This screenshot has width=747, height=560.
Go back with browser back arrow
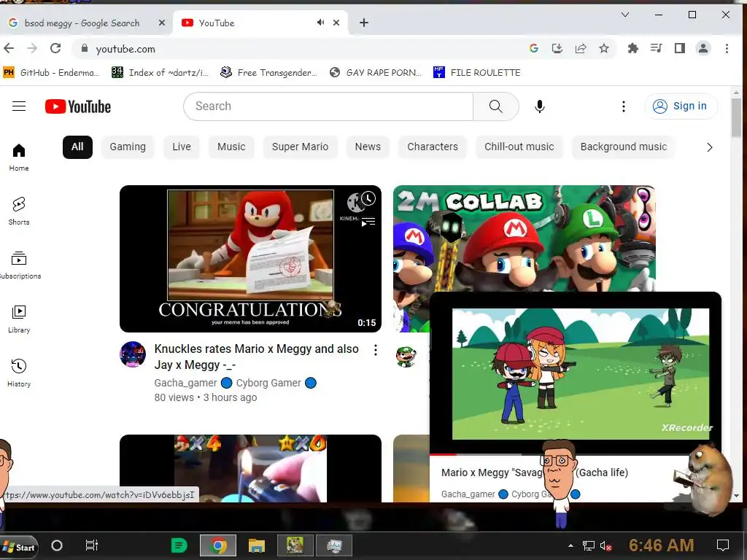pyautogui.click(x=9, y=48)
